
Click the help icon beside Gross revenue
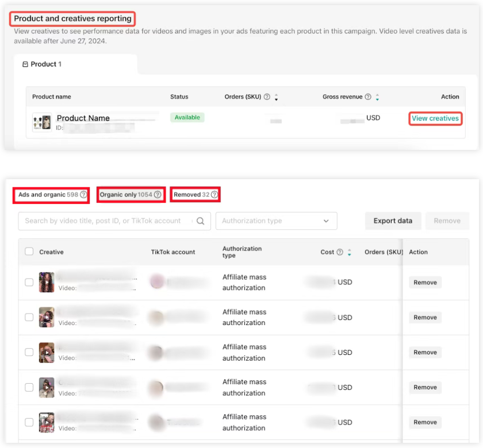point(368,97)
